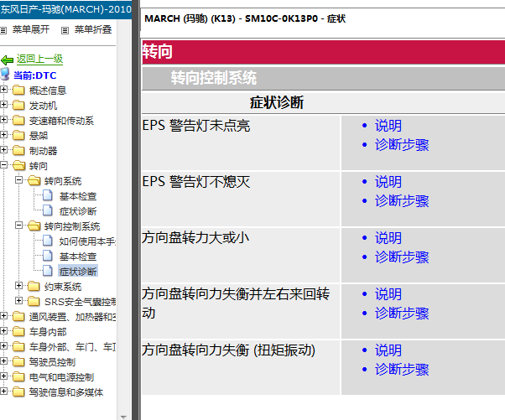Viewport: 505px width, 420px height.
Task: Click the vertical splitter between panels
Action: [x=136, y=210]
